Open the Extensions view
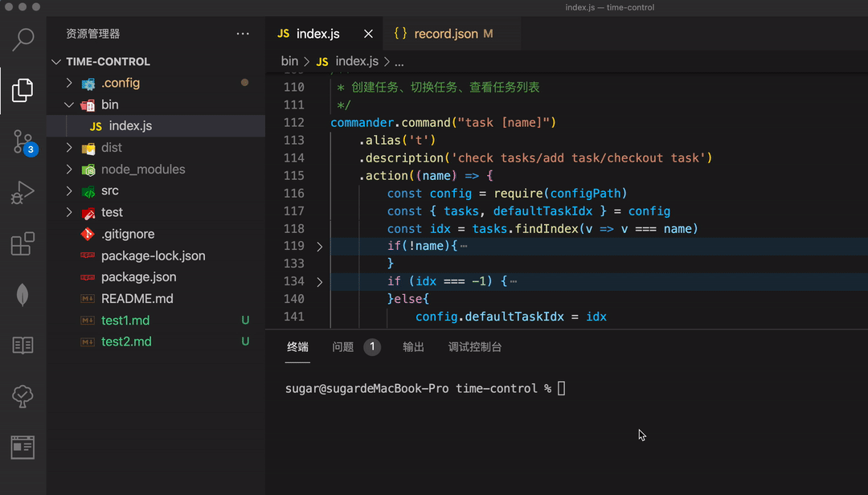The width and height of the screenshot is (868, 495). click(23, 243)
